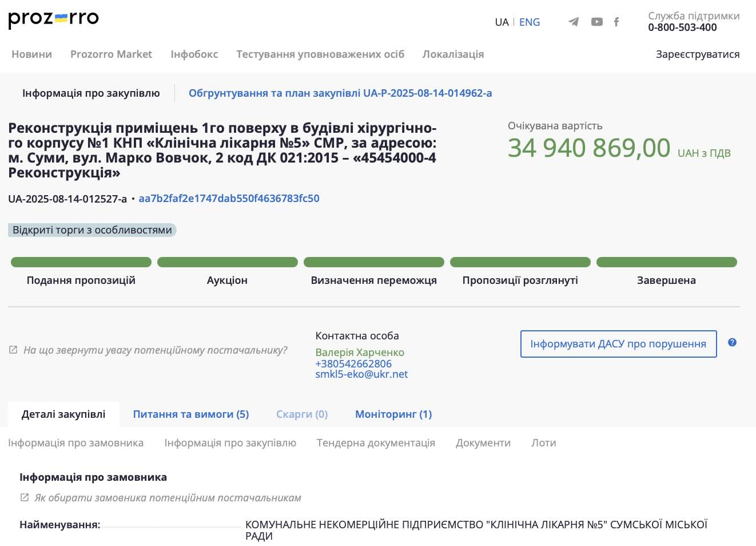Open the Моніторинг (1) tab
The width and height of the screenshot is (756, 546).
(x=393, y=414)
